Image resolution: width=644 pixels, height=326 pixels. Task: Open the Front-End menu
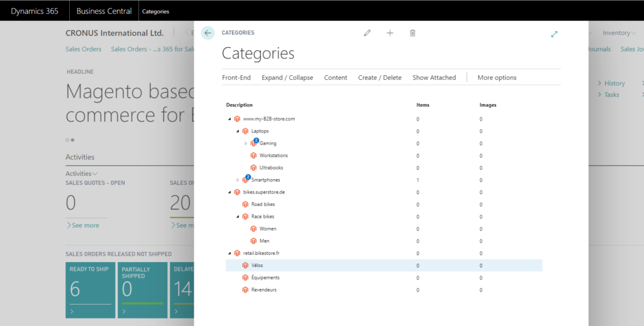[x=236, y=77]
